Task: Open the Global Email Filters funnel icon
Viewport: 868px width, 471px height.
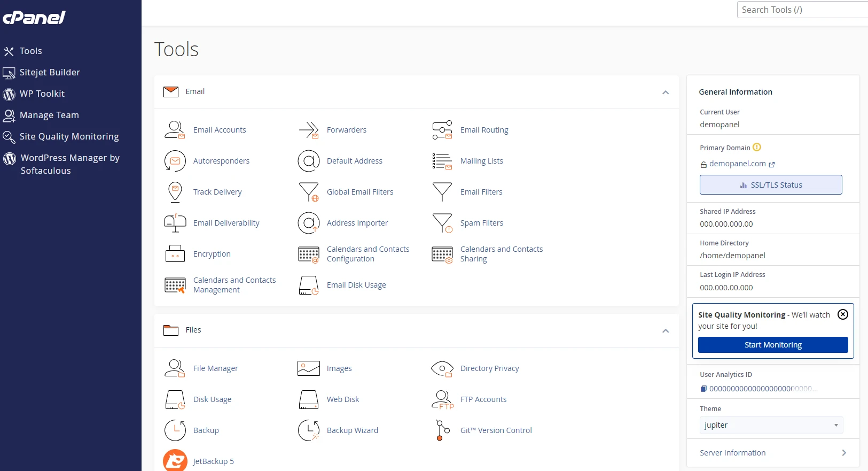Action: click(x=309, y=192)
